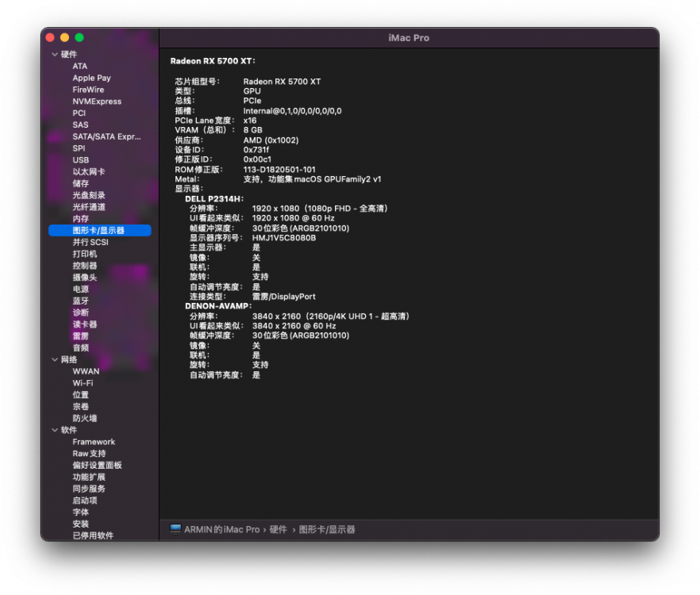Open 同步服务 sync services entry

pos(89,489)
